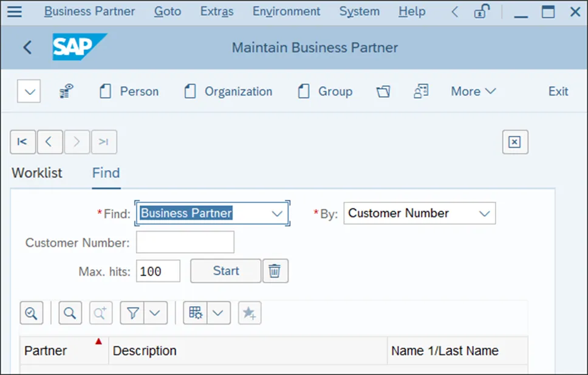Click the chevron beside the Help menu
This screenshot has width=588, height=375.
click(454, 12)
